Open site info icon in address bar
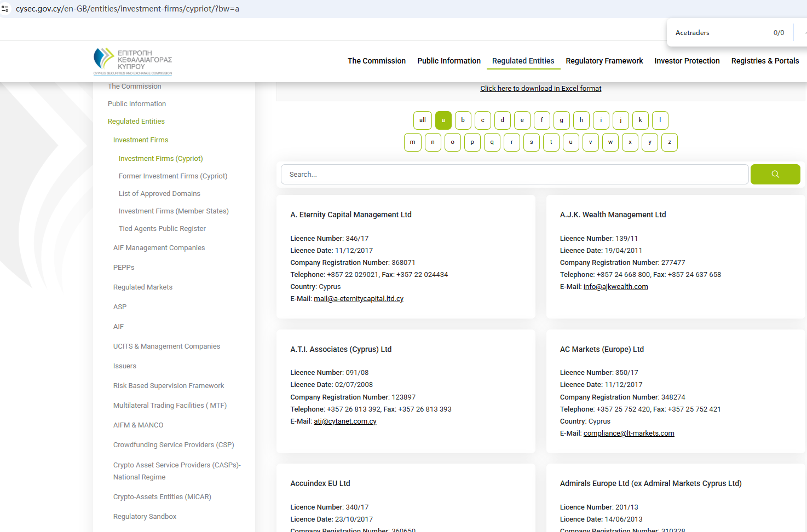 coord(5,9)
